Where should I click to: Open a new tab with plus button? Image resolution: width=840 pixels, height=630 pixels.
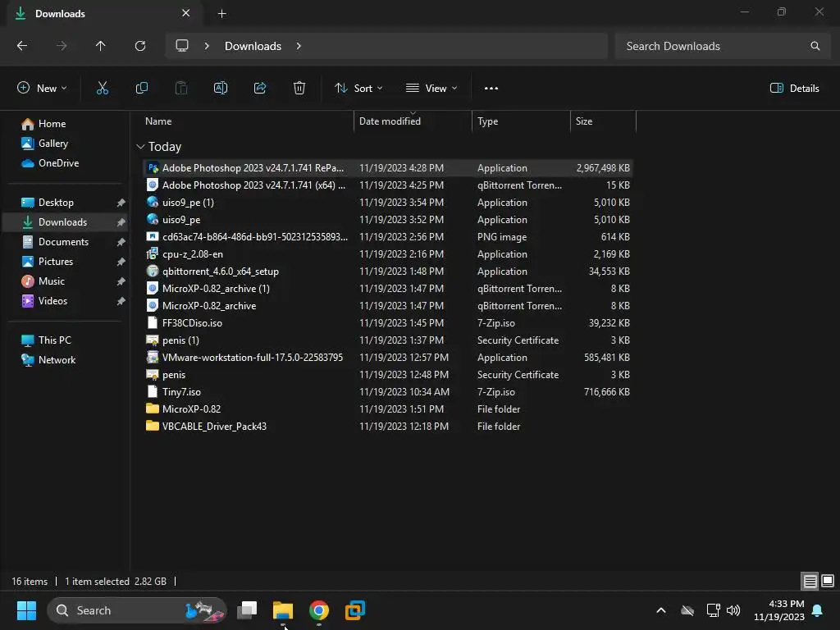221,14
